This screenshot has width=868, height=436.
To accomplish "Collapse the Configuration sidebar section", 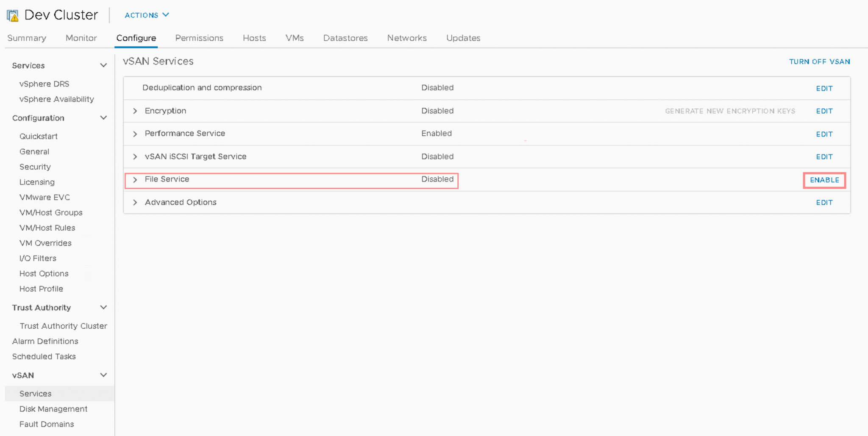I will [103, 118].
